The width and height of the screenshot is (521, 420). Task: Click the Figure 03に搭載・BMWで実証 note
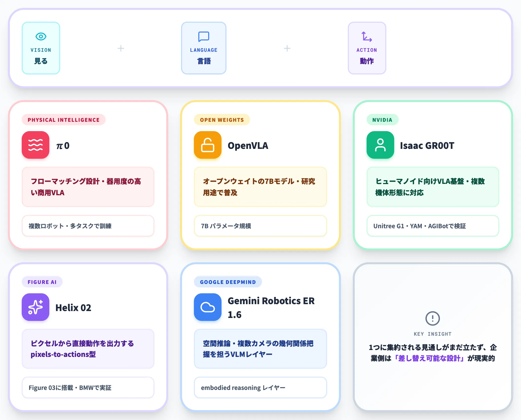(x=88, y=387)
